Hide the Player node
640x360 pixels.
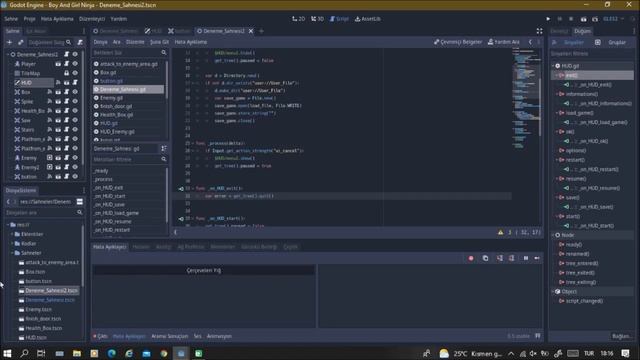pyautogui.click(x=75, y=64)
